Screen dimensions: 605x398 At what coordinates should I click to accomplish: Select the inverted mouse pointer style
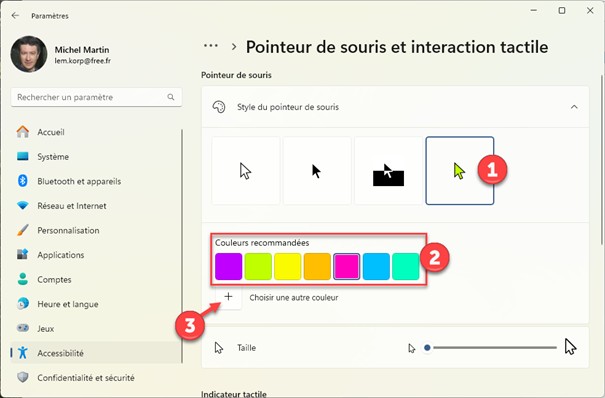pyautogui.click(x=388, y=170)
